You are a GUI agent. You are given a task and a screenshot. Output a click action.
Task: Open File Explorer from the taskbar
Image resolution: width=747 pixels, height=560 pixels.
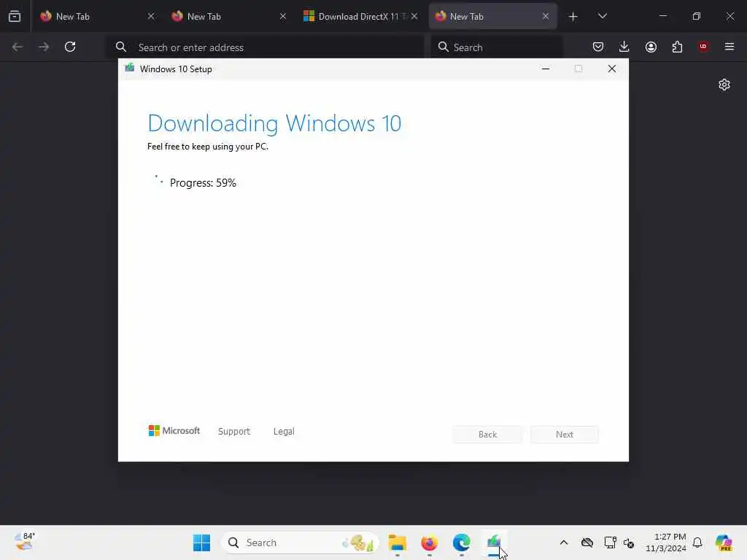pyautogui.click(x=397, y=542)
